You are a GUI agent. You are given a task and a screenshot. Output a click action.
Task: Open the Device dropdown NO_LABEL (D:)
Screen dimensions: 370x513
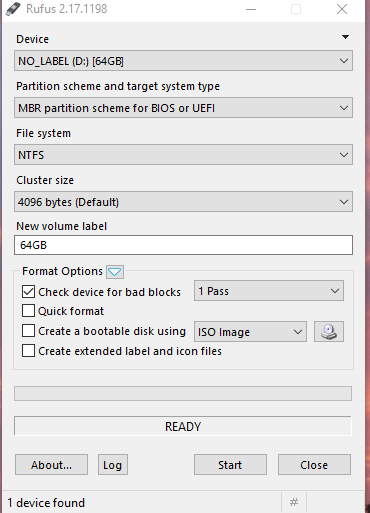pos(183,61)
